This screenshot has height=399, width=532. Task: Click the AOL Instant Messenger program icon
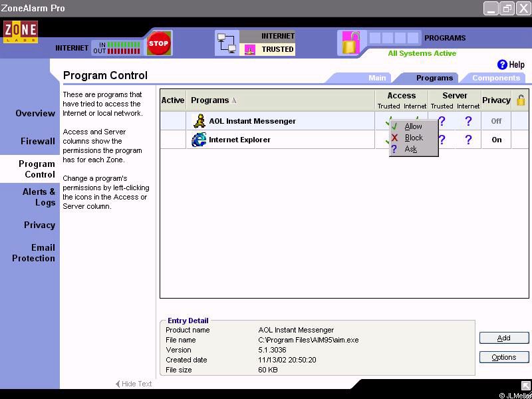click(x=199, y=121)
